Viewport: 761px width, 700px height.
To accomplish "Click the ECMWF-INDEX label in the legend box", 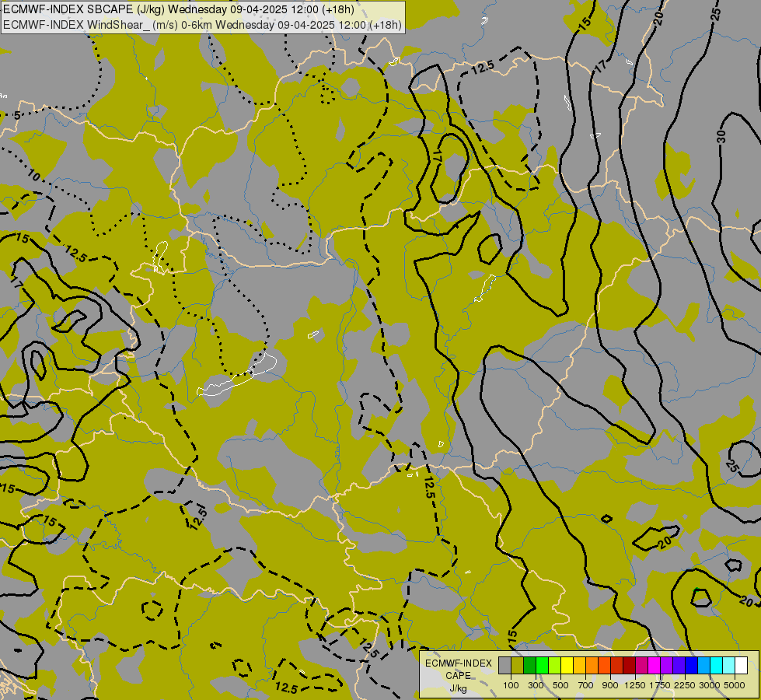I will coord(459,663).
